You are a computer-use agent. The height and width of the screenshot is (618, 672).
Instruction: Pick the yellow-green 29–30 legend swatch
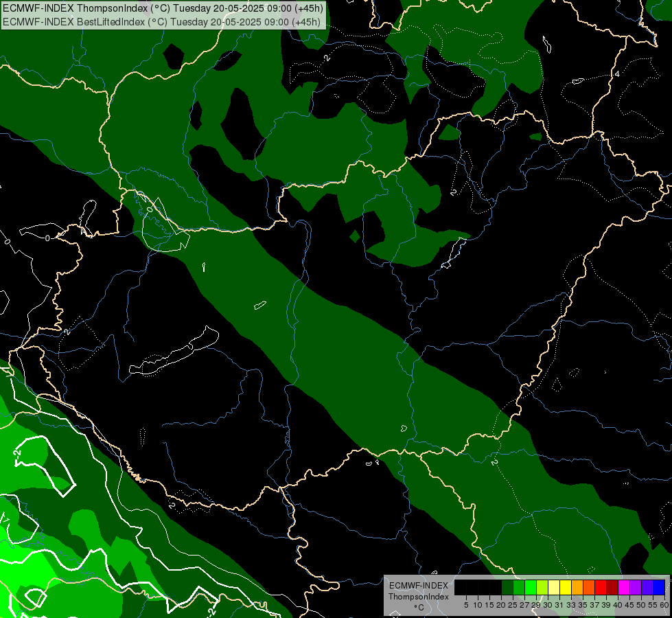click(542, 587)
